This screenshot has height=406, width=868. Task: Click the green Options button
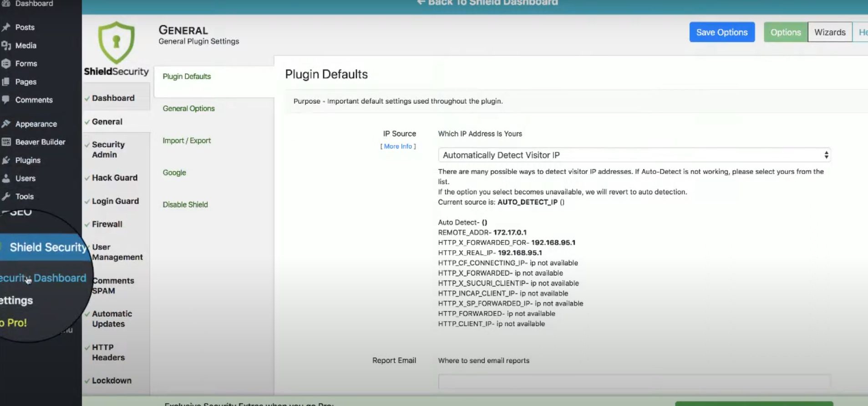(786, 32)
